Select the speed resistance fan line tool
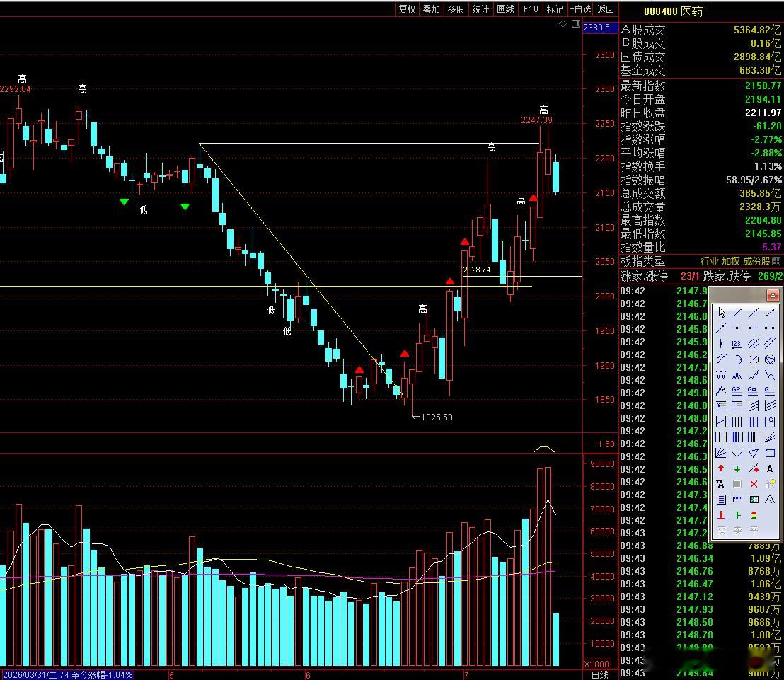 (770, 437)
